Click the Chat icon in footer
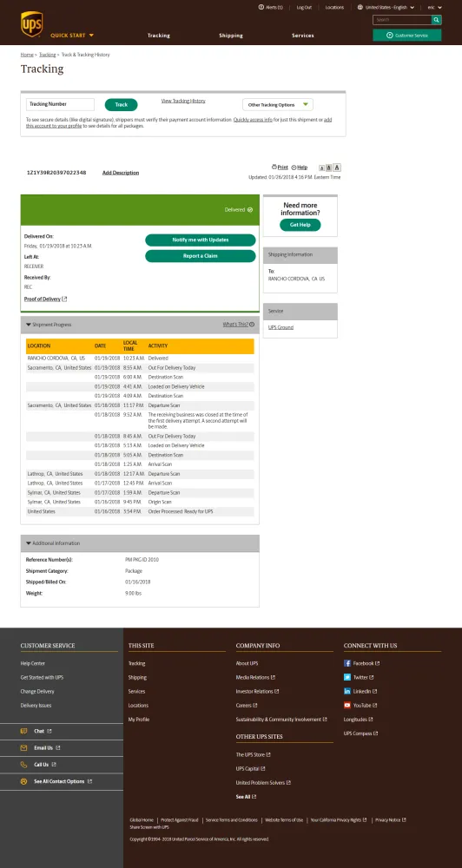 click(23, 731)
